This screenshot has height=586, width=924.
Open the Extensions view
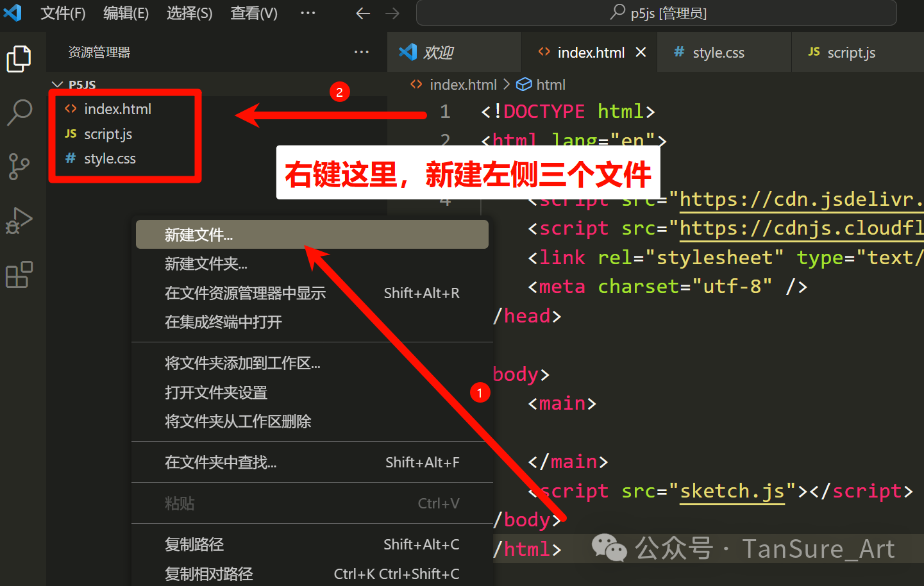point(19,275)
